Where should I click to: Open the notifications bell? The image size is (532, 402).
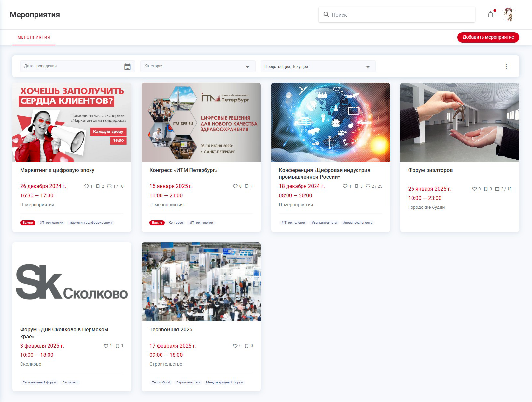[490, 15]
